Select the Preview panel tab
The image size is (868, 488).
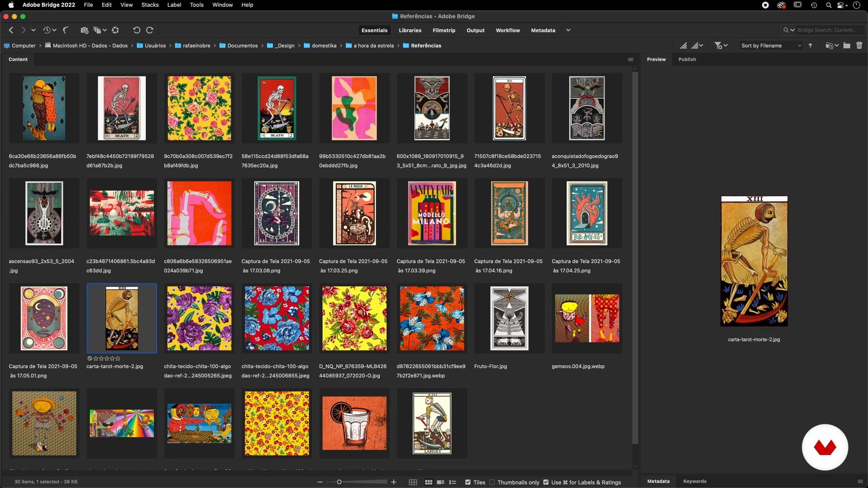656,59
